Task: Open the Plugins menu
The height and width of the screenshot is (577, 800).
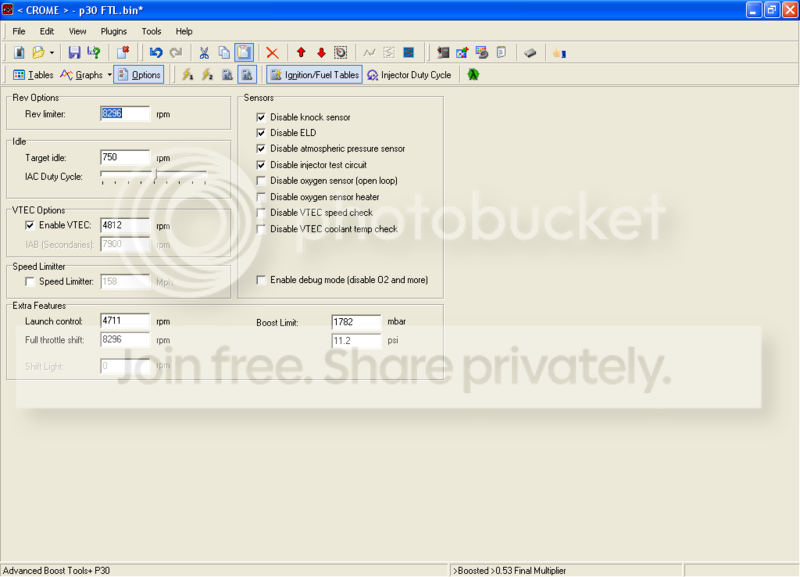Action: [114, 31]
